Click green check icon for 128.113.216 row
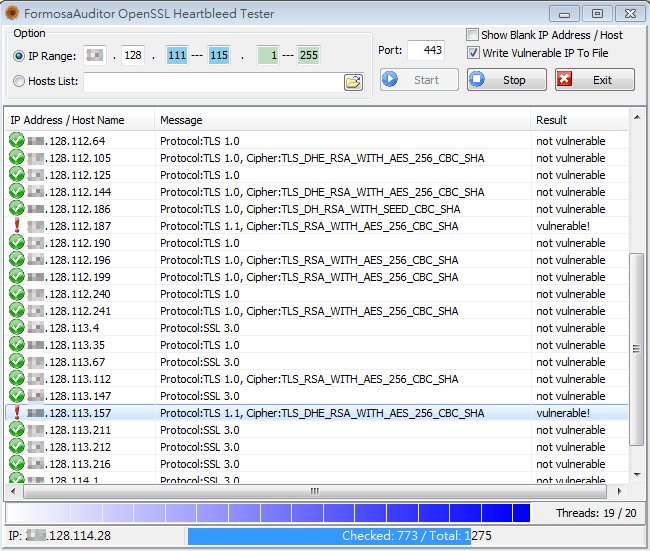650x551 pixels. [x=17, y=464]
